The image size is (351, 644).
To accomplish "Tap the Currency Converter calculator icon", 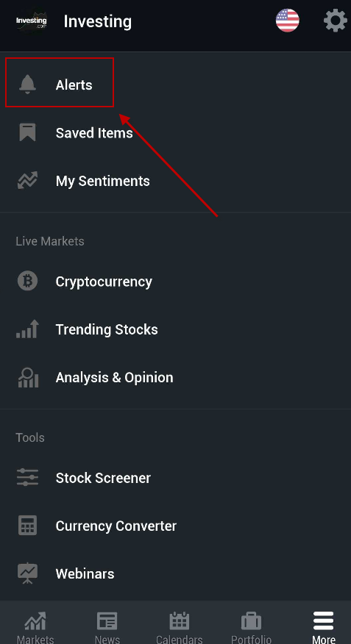I will 27,526.
